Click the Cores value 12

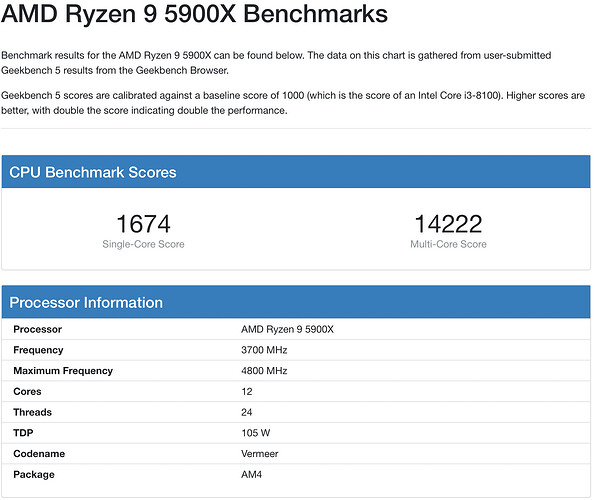247,392
